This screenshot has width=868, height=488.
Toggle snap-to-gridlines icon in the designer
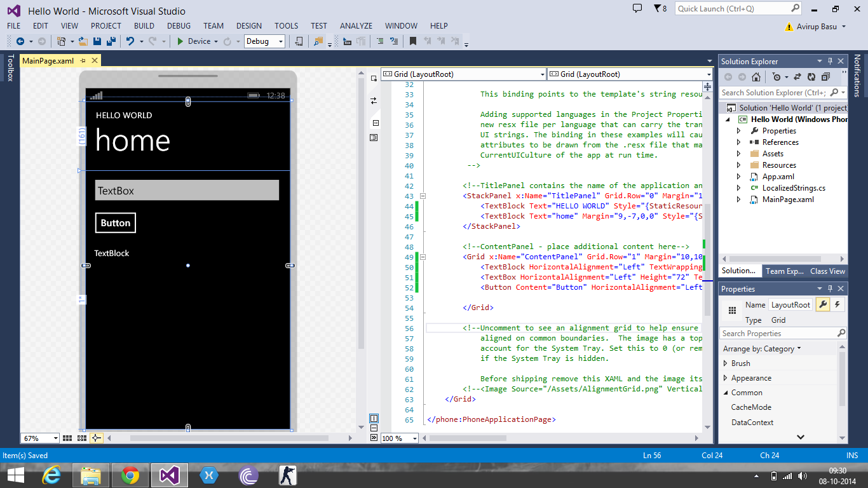(x=83, y=438)
